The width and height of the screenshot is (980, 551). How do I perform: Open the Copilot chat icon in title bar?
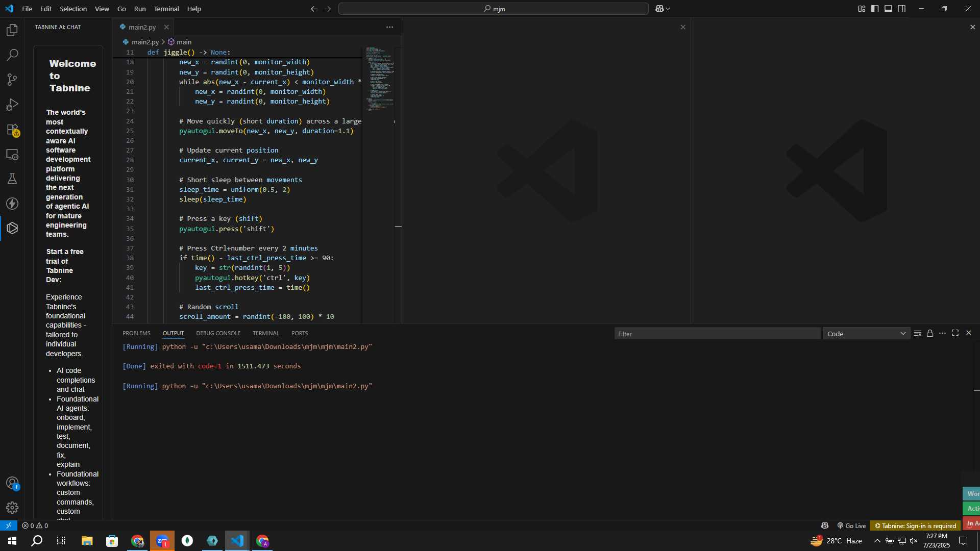(x=659, y=9)
